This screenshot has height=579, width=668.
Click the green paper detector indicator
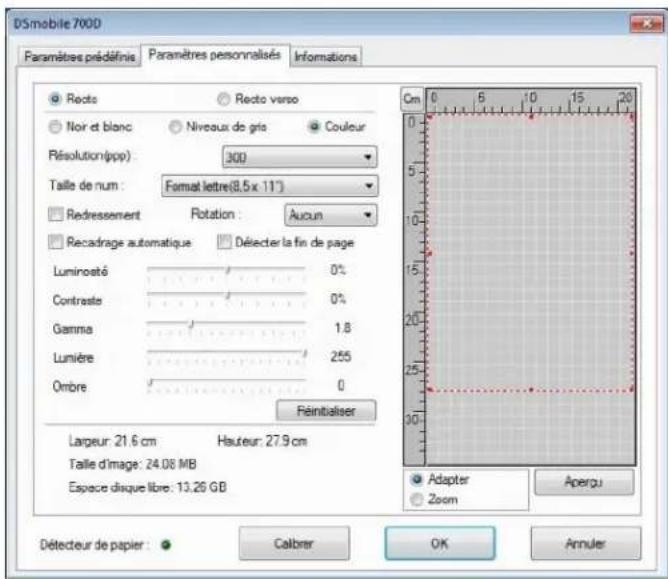(166, 545)
